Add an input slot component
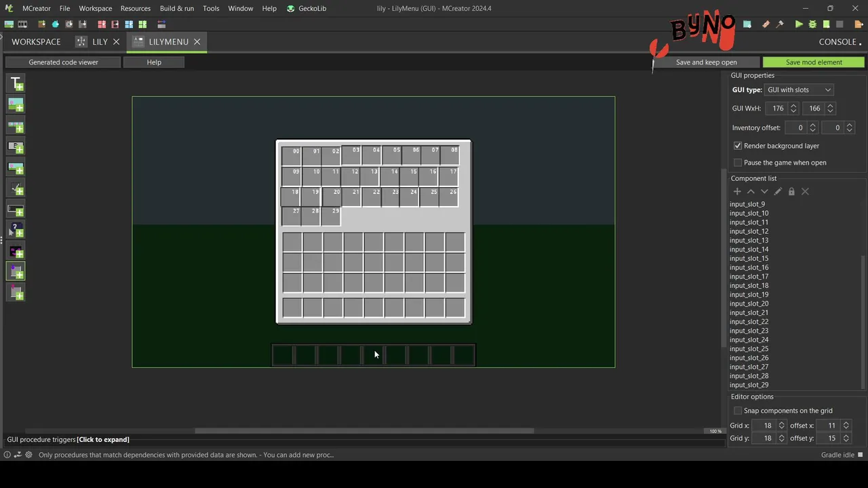This screenshot has width=868, height=488. coord(16,272)
